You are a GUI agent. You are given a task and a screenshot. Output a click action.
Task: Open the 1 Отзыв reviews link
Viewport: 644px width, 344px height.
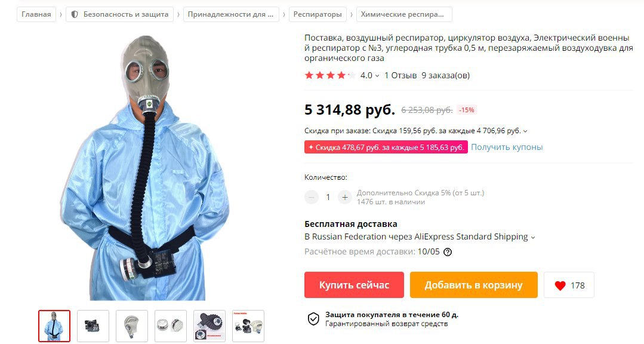pyautogui.click(x=400, y=76)
